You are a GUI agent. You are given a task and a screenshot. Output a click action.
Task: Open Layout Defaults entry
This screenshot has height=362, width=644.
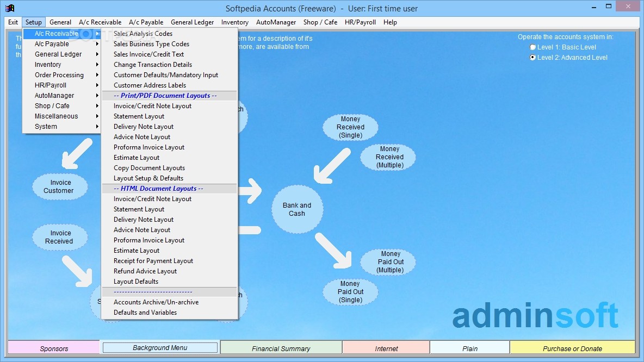[x=169, y=282]
